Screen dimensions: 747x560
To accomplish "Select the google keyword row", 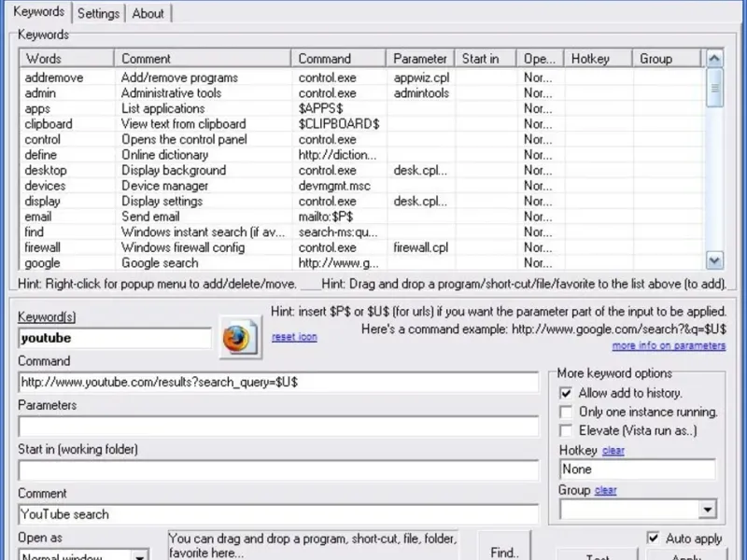I will pos(361,263).
